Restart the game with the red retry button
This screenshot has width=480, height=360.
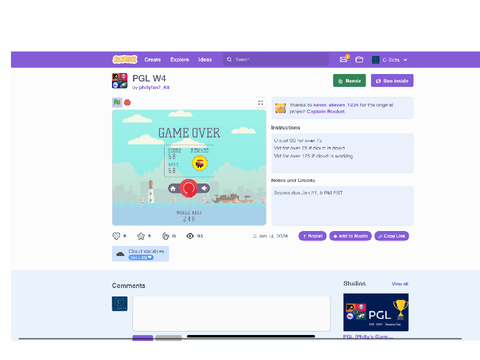tap(189, 188)
